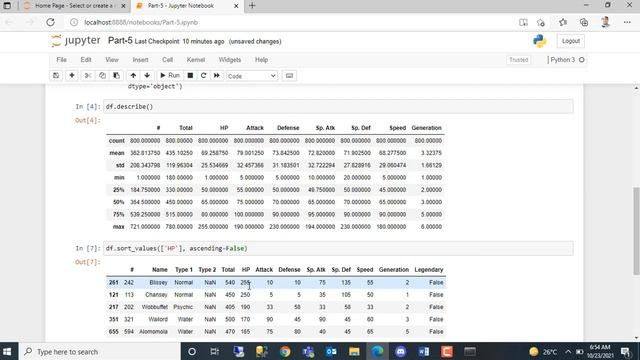Open the Widgets menu
This screenshot has height=360, width=640.
(230, 60)
